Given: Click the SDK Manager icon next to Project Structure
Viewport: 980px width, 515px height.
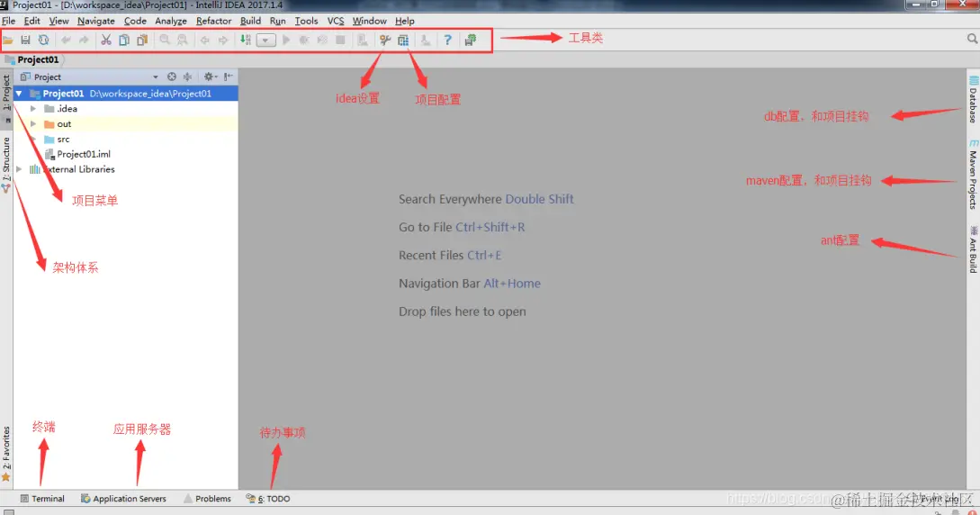Looking at the screenshot, I should pyautogui.click(x=425, y=40).
